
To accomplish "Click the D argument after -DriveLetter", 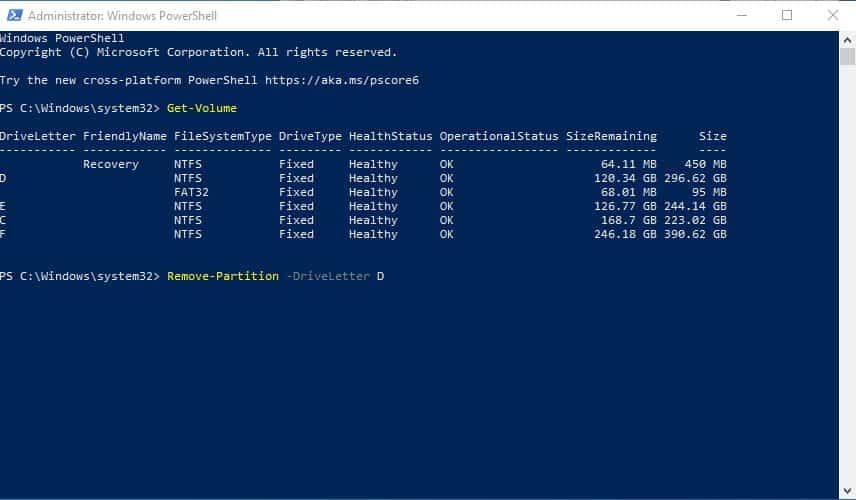I will pos(380,276).
